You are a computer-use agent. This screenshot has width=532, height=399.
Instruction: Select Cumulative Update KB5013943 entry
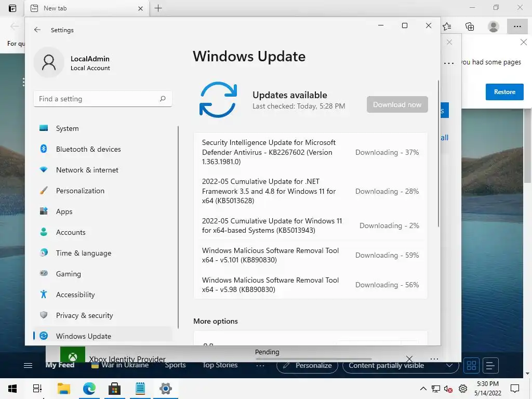tap(311, 225)
